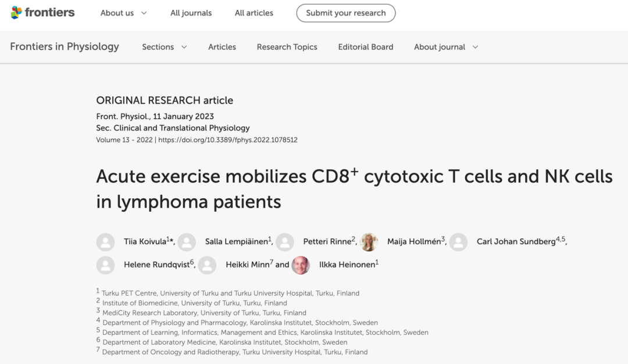Open Ilkka Heinonen's profile photo
Image resolution: width=628 pixels, height=364 pixels.
(x=301, y=265)
